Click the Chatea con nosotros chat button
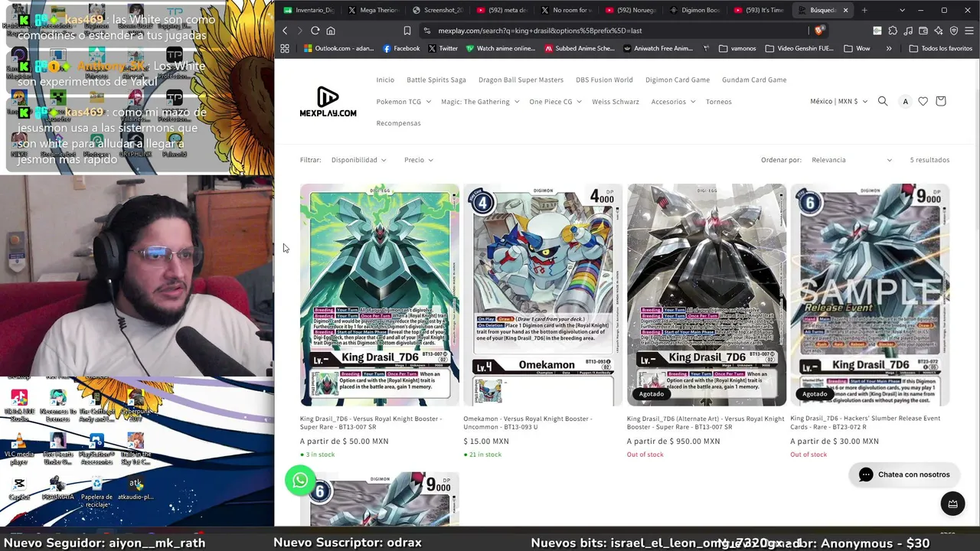The height and width of the screenshot is (551, 980). click(x=904, y=474)
